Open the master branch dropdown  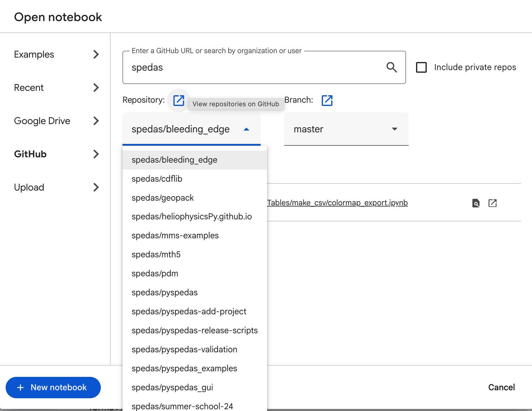[x=346, y=129]
